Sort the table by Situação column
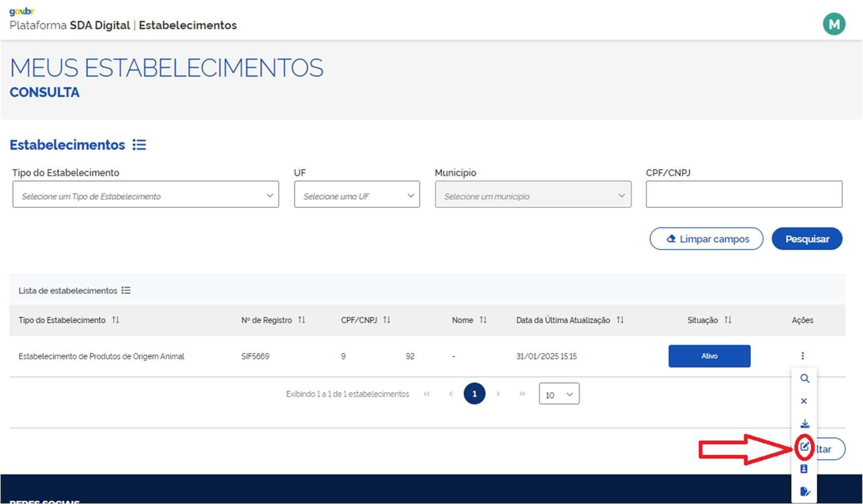Screen dimensions: 863x504 point(728,320)
